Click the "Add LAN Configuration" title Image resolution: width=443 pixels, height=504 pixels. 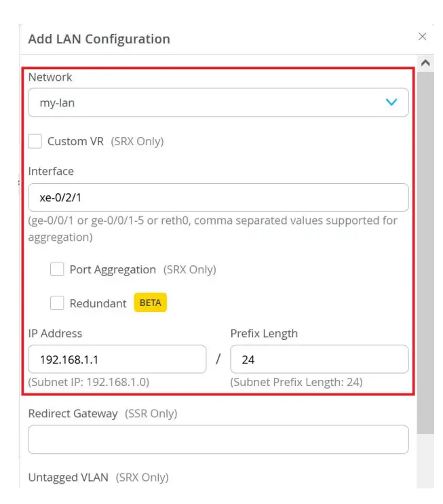[x=99, y=39]
